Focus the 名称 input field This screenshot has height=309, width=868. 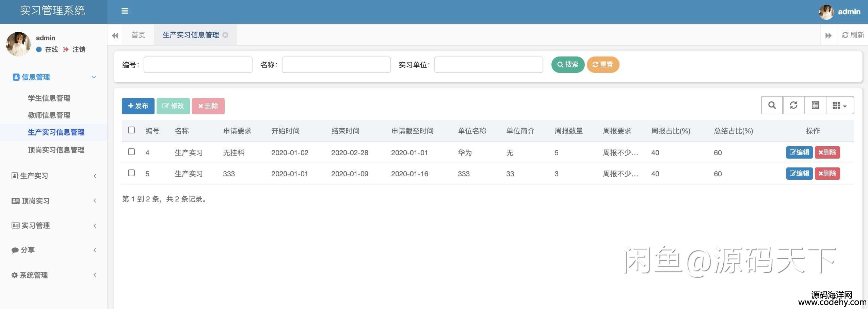[x=336, y=65]
